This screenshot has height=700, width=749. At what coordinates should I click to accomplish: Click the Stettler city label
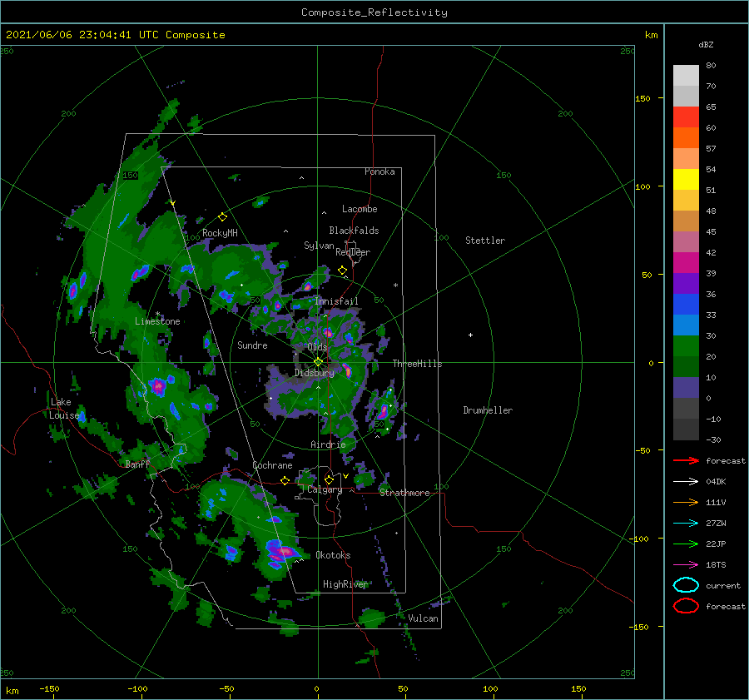pyautogui.click(x=485, y=241)
